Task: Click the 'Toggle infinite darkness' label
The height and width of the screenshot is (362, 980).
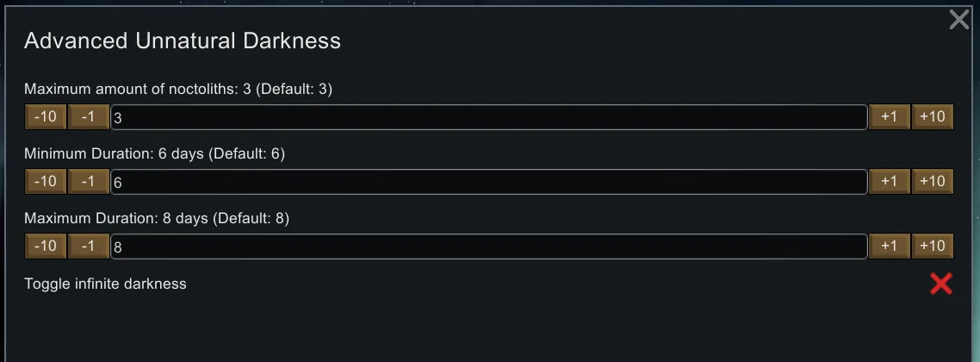Action: click(105, 284)
